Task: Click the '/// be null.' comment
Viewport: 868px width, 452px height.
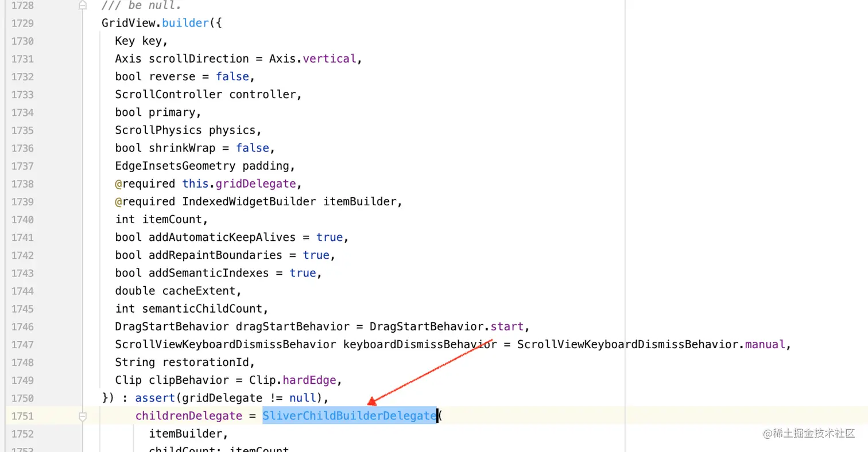Action: click(x=141, y=5)
